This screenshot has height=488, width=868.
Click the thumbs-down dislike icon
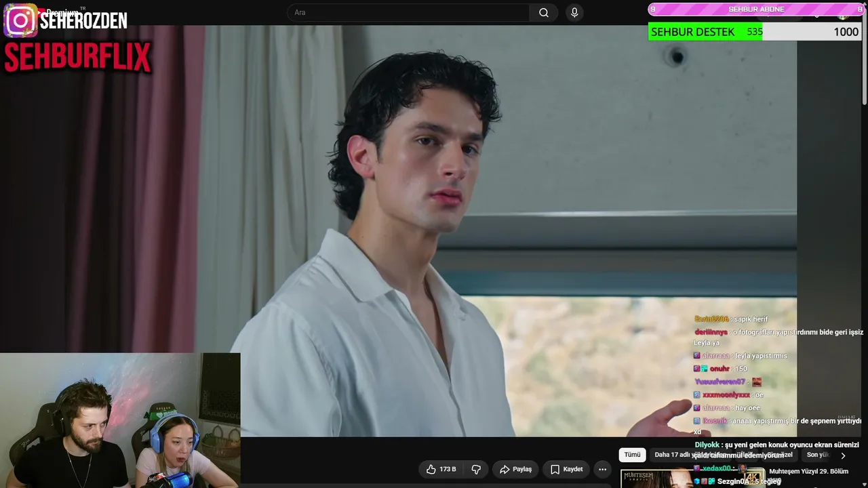(476, 469)
